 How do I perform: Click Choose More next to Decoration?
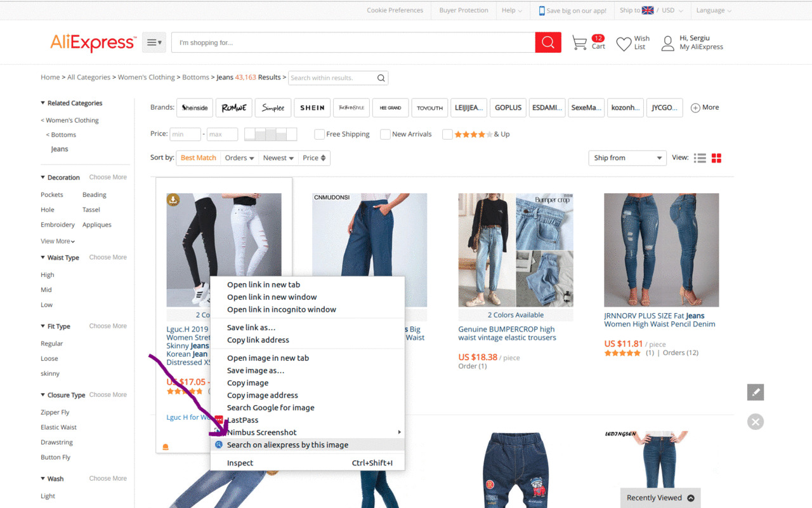(x=108, y=177)
